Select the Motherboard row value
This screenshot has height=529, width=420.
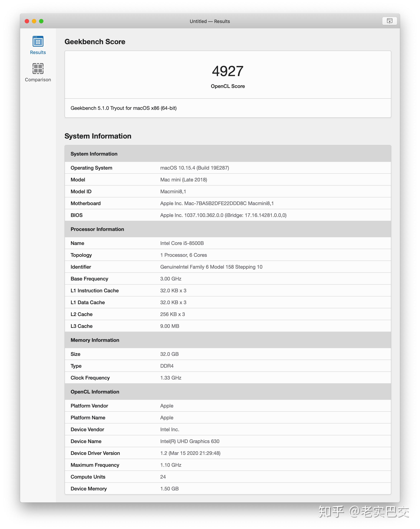click(217, 203)
